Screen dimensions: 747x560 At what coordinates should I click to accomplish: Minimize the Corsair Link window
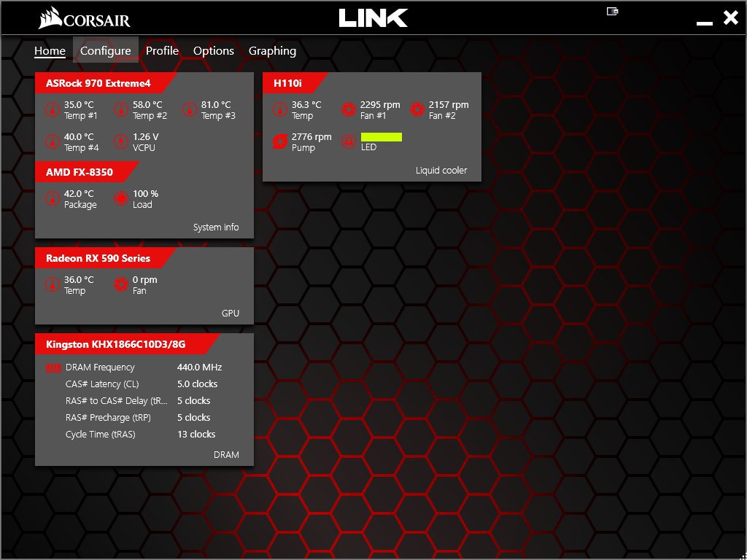point(705,23)
